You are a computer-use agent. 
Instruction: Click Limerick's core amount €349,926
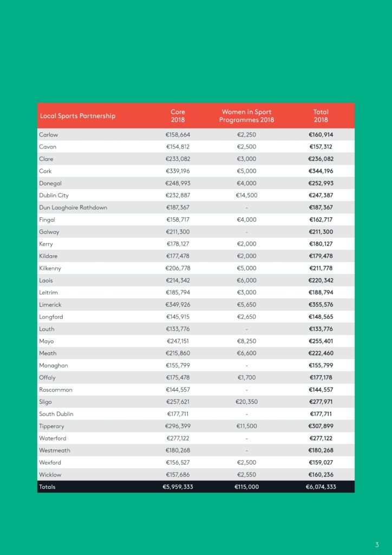pos(178,305)
